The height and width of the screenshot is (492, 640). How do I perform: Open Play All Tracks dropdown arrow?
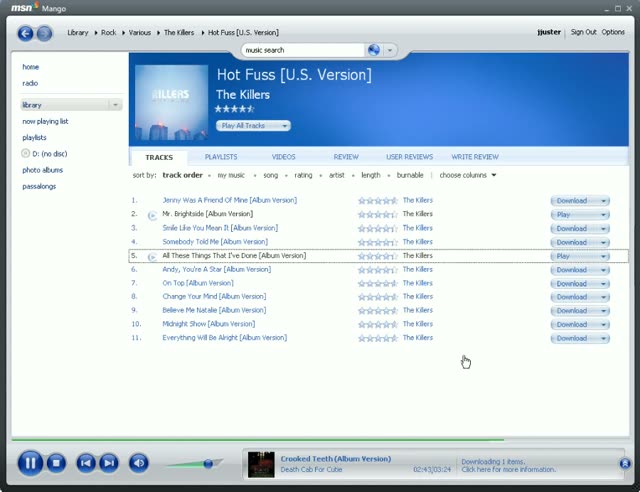point(284,126)
